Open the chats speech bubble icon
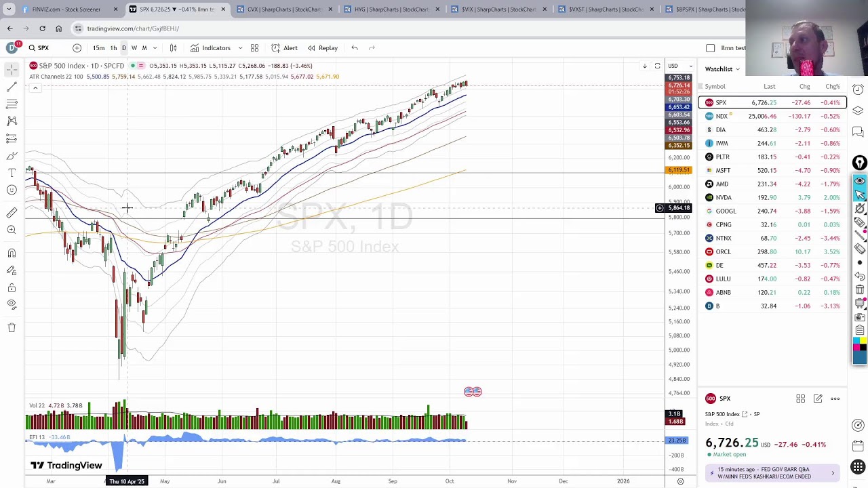Screen dimensions: 868x488 858,131
